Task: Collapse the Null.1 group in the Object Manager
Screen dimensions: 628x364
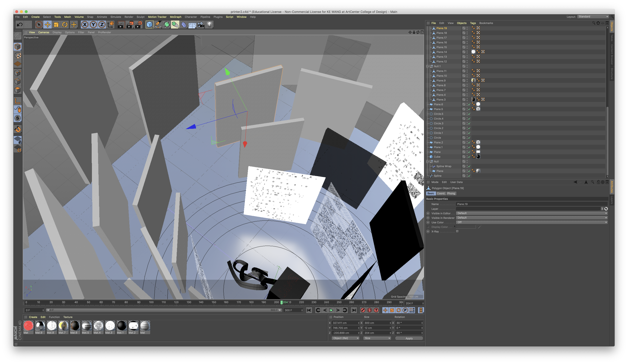Action: coord(427,66)
